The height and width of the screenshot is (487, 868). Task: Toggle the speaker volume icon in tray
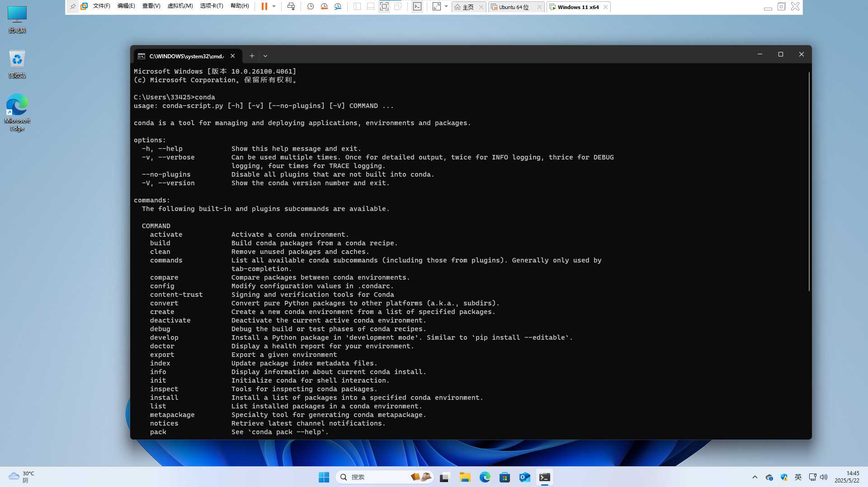(x=824, y=477)
